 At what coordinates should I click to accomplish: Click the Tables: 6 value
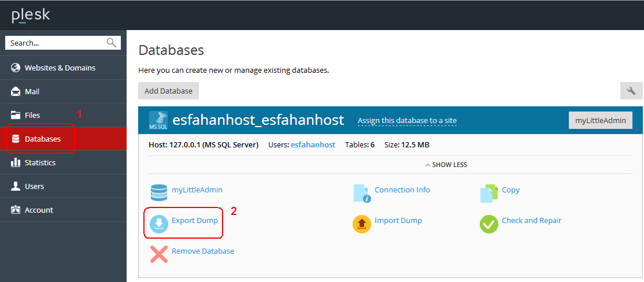pos(360,144)
